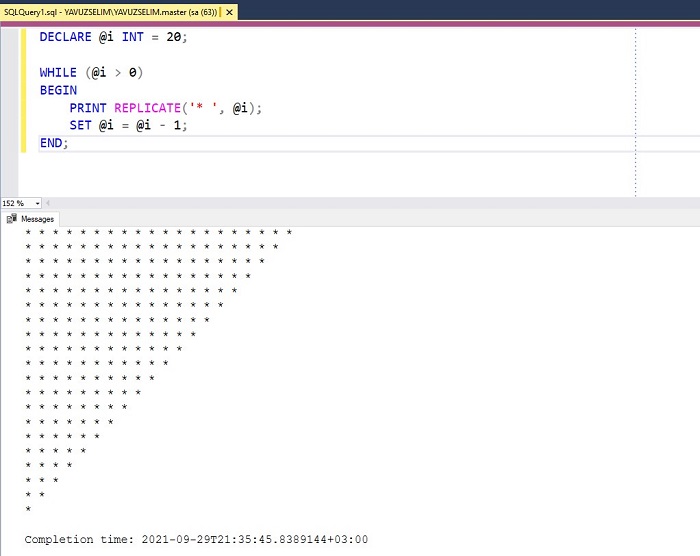Close the SQLQuery1.sql tab

[x=229, y=13]
